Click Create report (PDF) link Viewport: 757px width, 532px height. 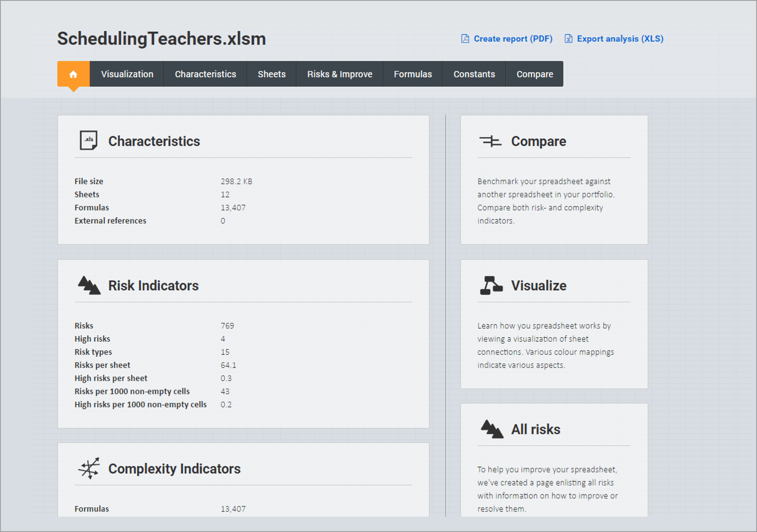click(513, 38)
